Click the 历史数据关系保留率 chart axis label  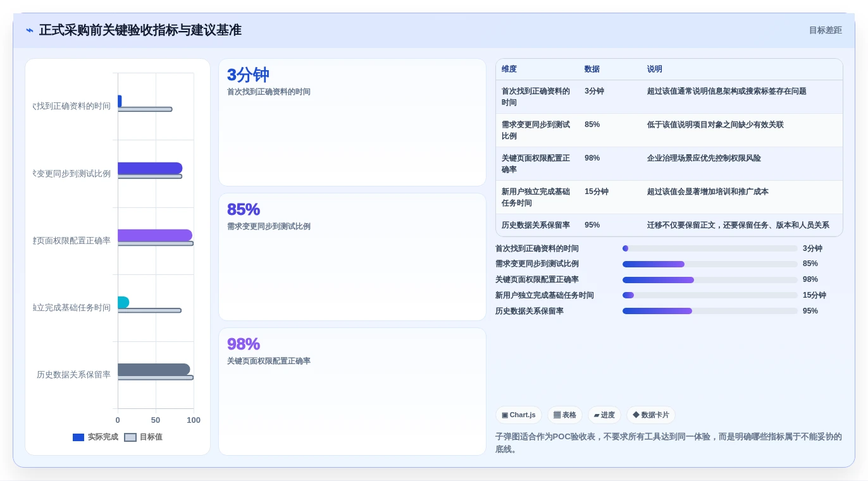click(73, 375)
